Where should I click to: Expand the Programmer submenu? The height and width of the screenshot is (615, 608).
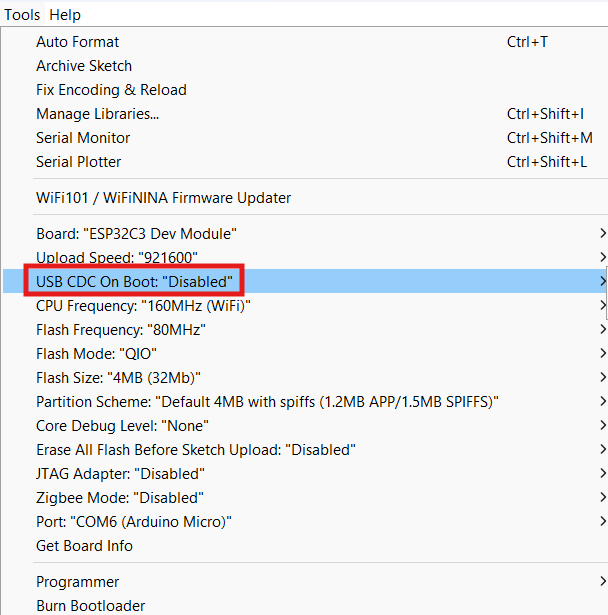78,582
